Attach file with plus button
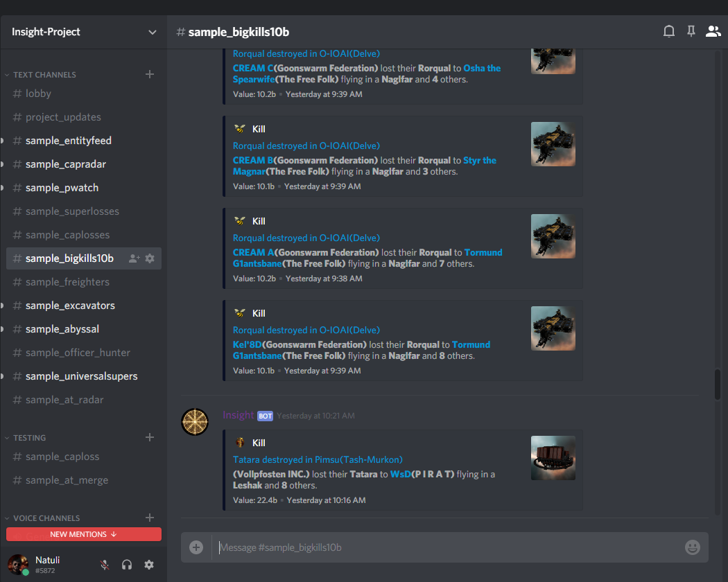The width and height of the screenshot is (728, 582). [x=196, y=547]
